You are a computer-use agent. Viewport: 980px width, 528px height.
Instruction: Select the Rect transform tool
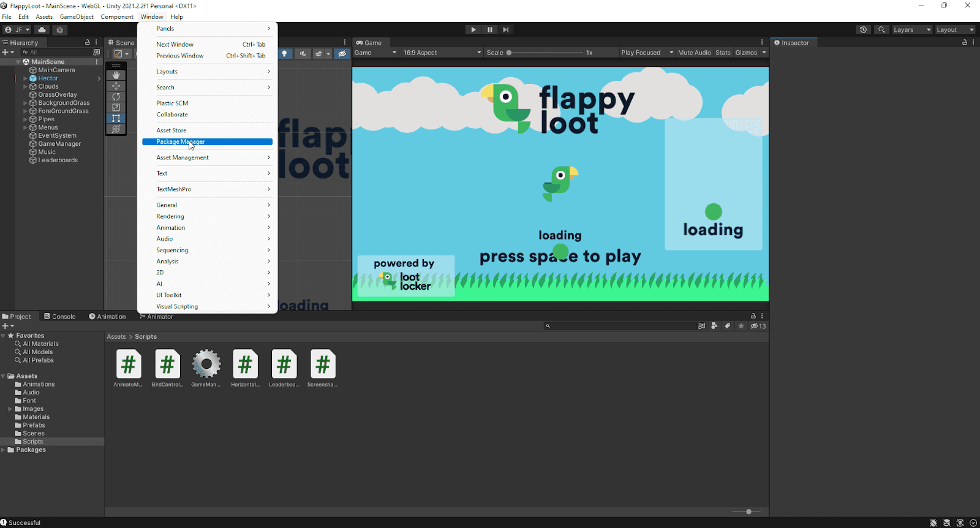click(x=116, y=118)
